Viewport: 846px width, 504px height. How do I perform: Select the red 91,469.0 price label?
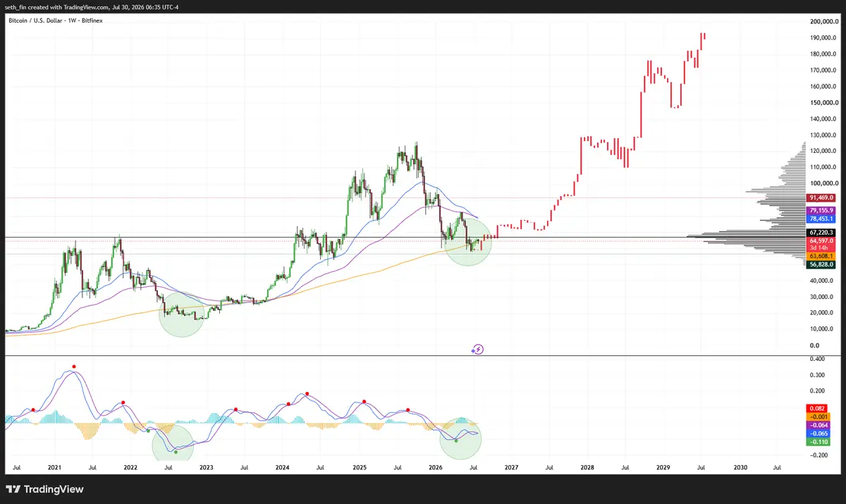pyautogui.click(x=822, y=198)
